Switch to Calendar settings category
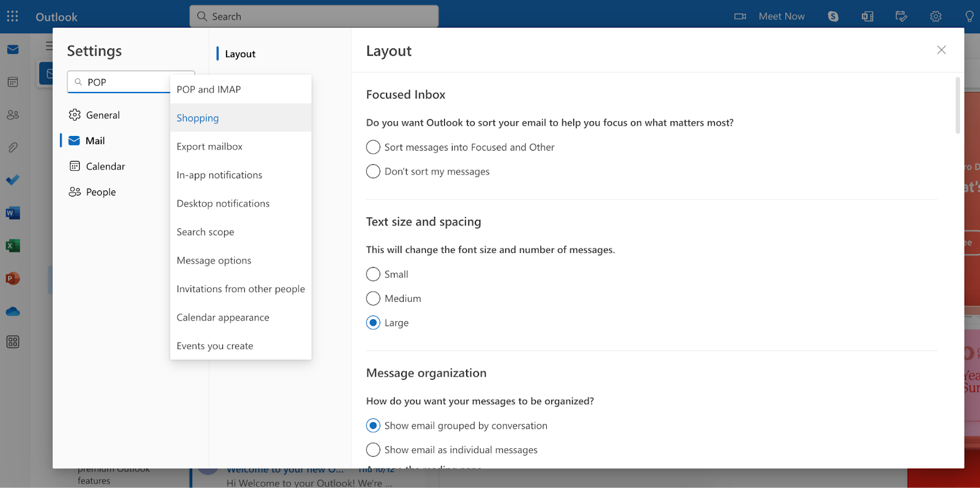This screenshot has height=488, width=980. [105, 167]
